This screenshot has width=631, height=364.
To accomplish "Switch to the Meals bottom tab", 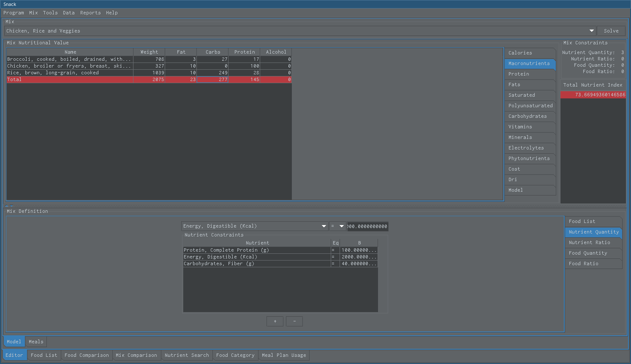I will tap(36, 342).
